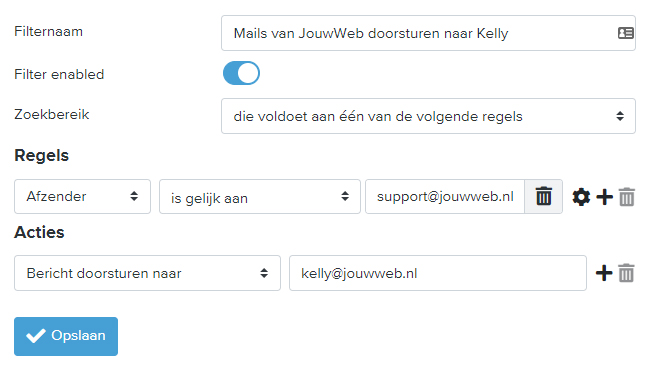Remove the rule using grey trash icon
Screen dimensions: 649x373
coord(627,197)
